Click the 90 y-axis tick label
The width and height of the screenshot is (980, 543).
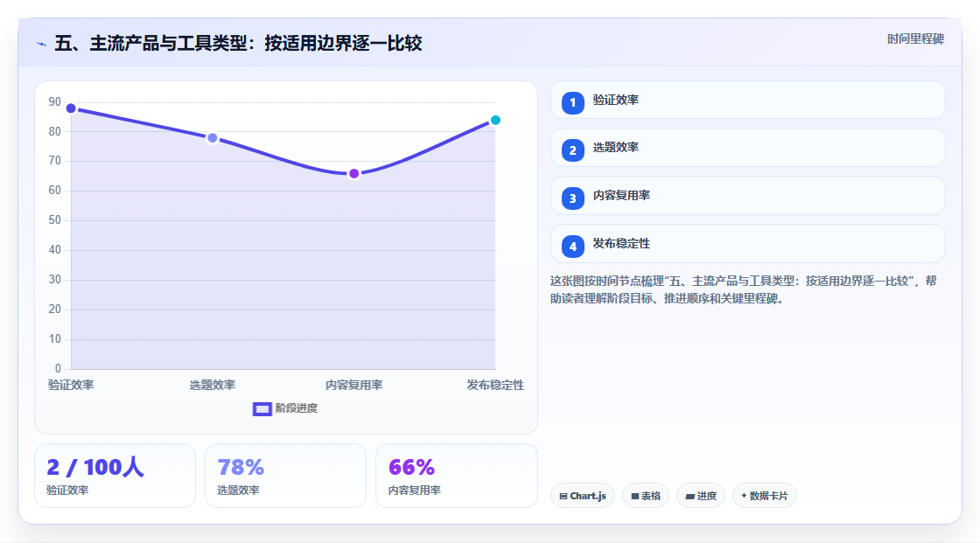point(55,101)
